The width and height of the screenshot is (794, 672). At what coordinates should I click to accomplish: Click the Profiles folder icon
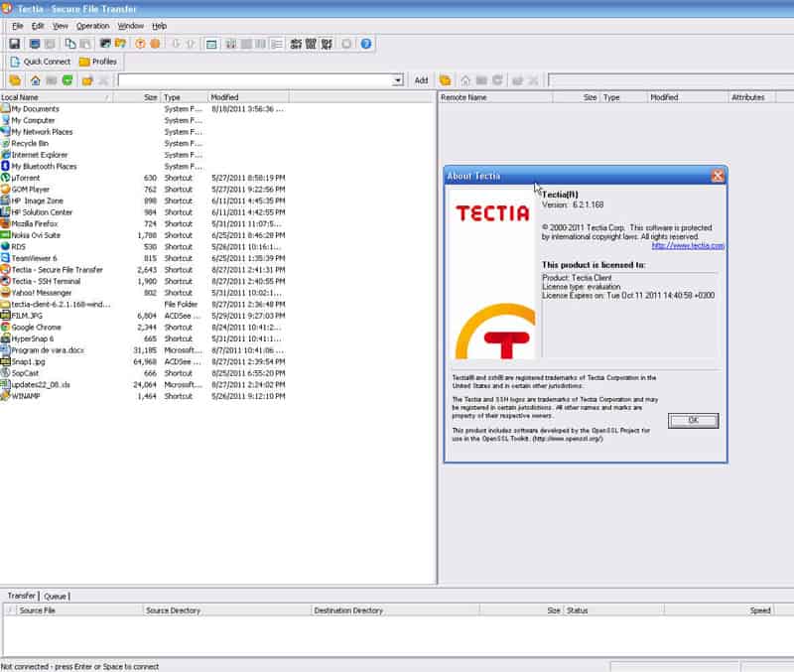[x=84, y=62]
